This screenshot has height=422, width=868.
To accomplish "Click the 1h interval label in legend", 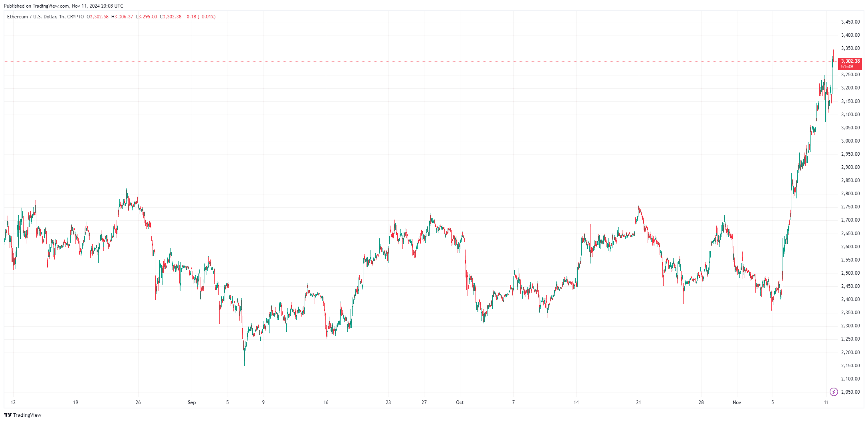I will [x=61, y=17].
